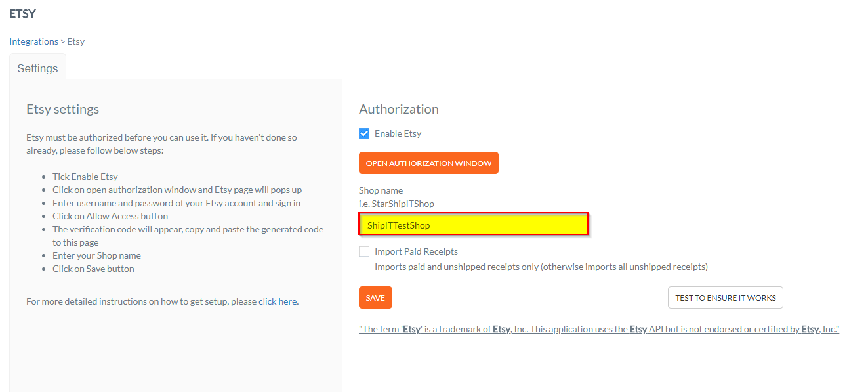Click the 'open authorization window' instruction step
This screenshot has width=868, height=392.
click(x=177, y=190)
